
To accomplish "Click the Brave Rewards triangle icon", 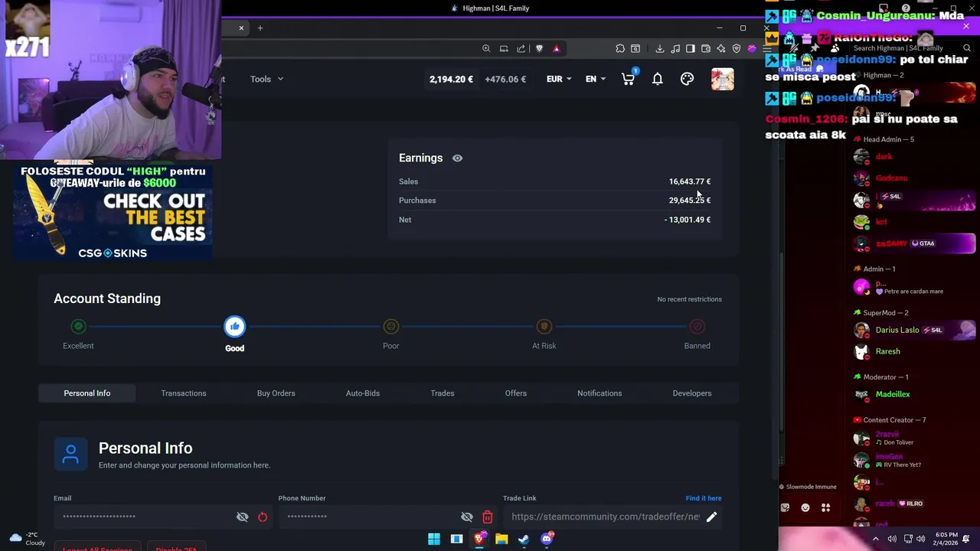I will [557, 48].
